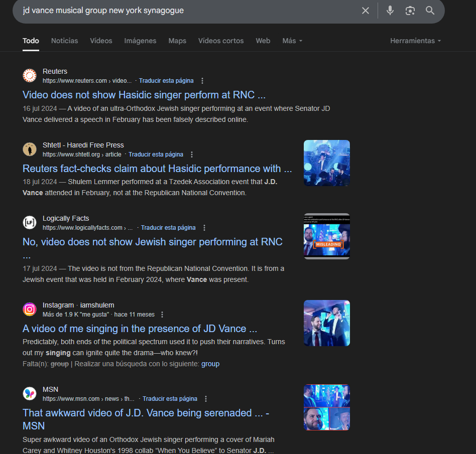Click the 'Reuters' source name
Screen dimensions: 476x454
(55, 71)
